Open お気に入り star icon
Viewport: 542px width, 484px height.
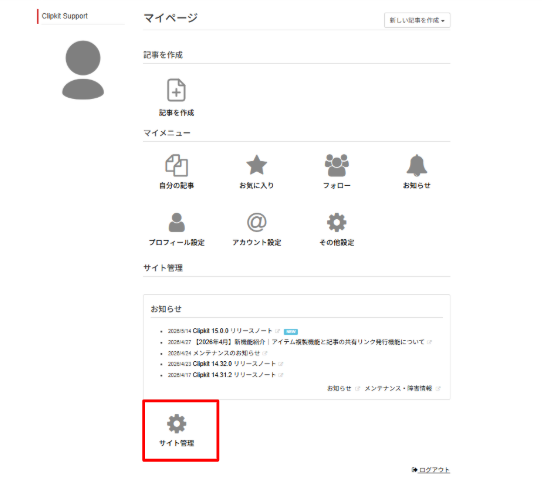(x=256, y=165)
